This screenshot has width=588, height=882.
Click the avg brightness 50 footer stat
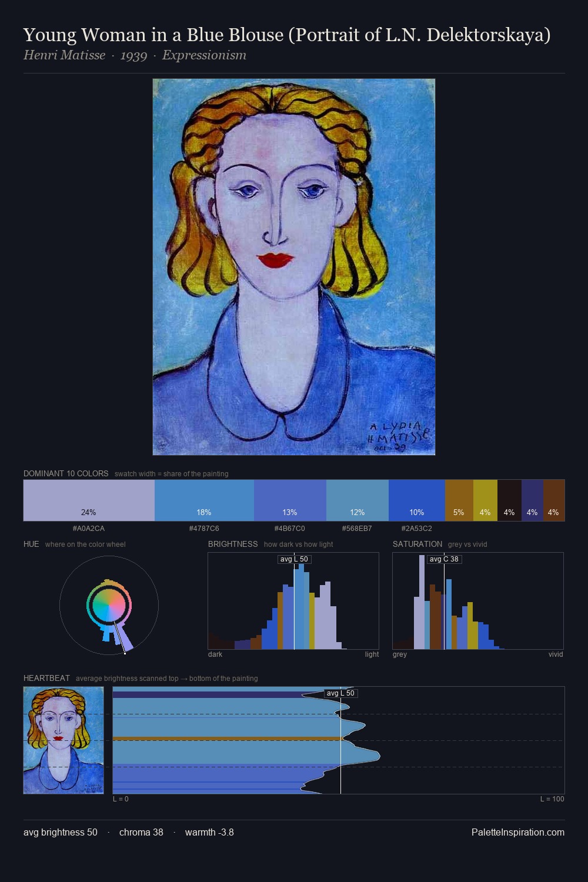(x=61, y=833)
